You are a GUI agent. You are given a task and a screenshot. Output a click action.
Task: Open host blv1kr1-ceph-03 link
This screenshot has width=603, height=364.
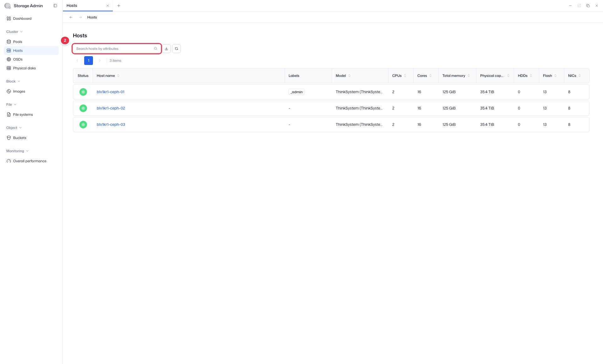[111, 125]
